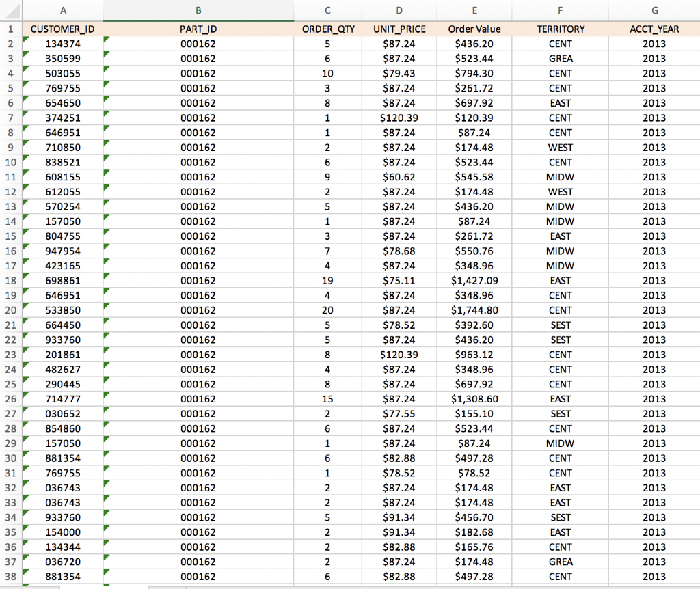Click the WEST territory cell in row 9

point(560,147)
